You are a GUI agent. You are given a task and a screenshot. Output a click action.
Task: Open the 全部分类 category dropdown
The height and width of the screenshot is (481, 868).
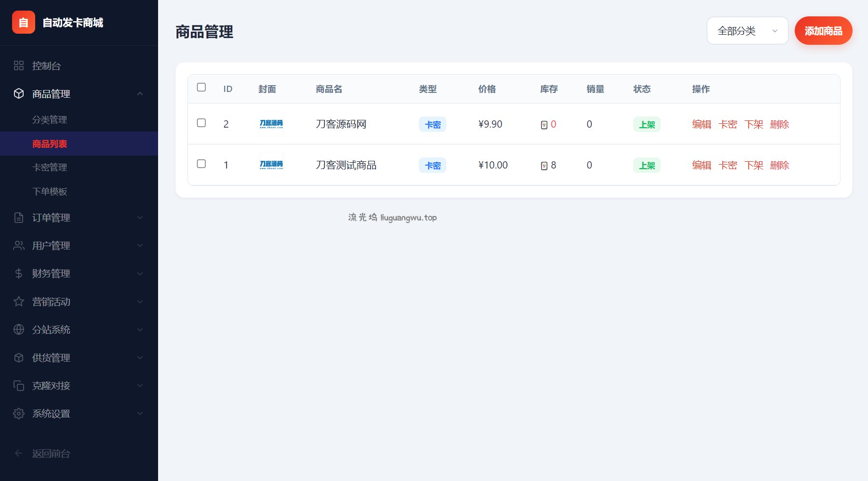(747, 31)
